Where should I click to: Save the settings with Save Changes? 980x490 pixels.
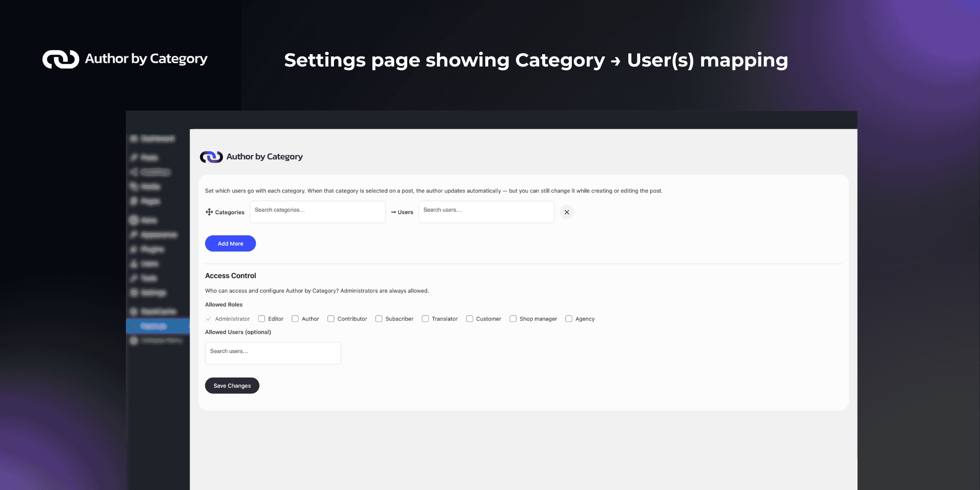pyautogui.click(x=232, y=386)
